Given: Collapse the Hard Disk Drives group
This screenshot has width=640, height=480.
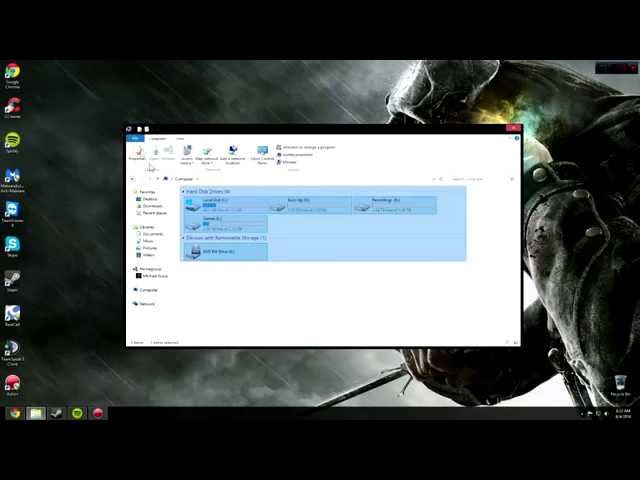Looking at the screenshot, I should point(183,191).
